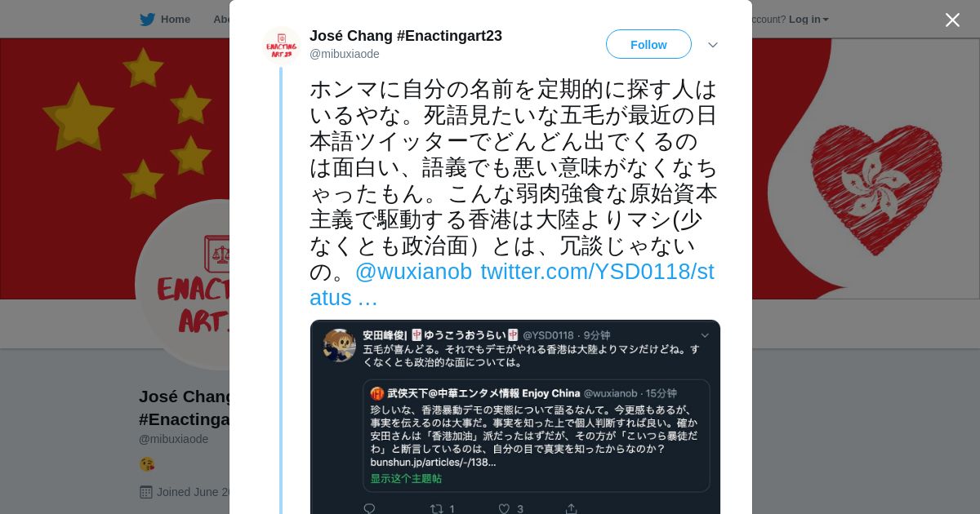The width and height of the screenshot is (980, 514).
Task: Expand the tweet options chevron
Action: pyautogui.click(x=712, y=45)
